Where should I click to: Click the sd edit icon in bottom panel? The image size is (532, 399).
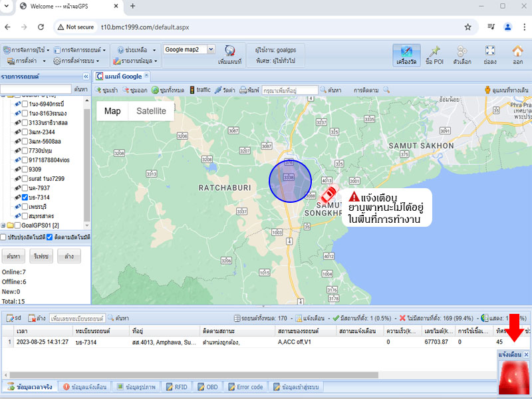point(13,319)
